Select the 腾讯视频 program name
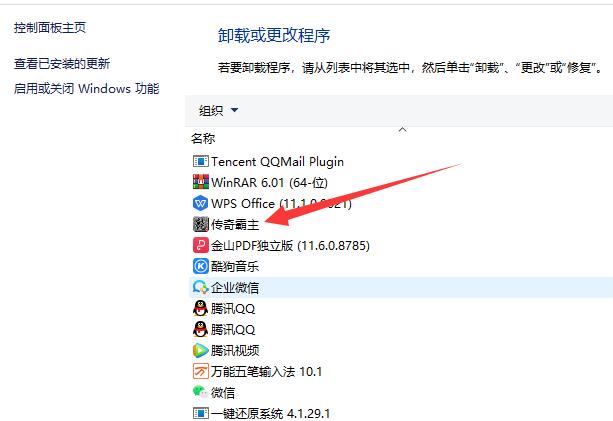Image resolution: width=613 pixels, height=421 pixels. click(235, 351)
